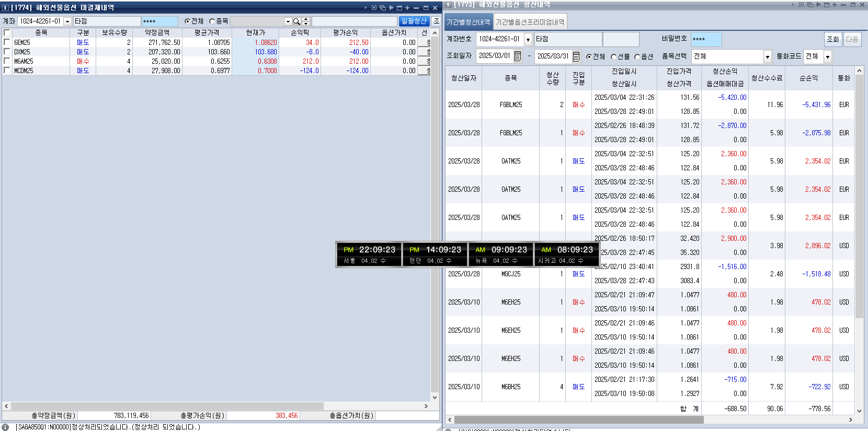Click the magnifier search icon beside the 종목 field

click(x=296, y=21)
